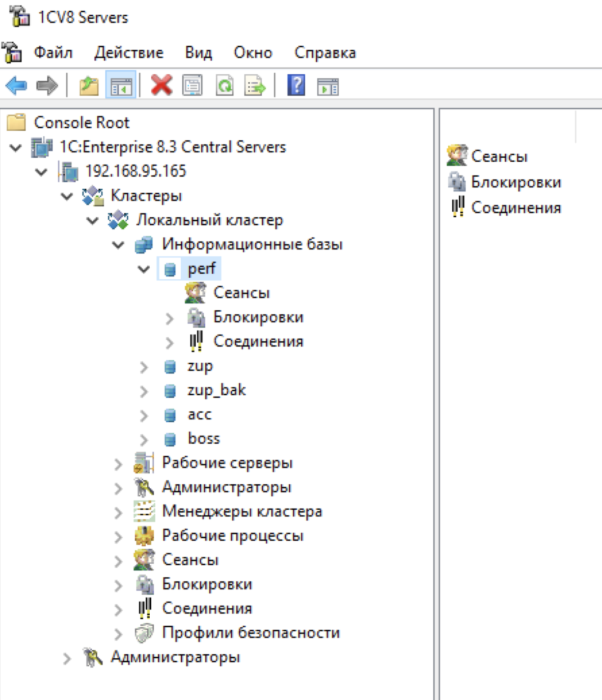Open the Действие menu

pyautogui.click(x=129, y=53)
